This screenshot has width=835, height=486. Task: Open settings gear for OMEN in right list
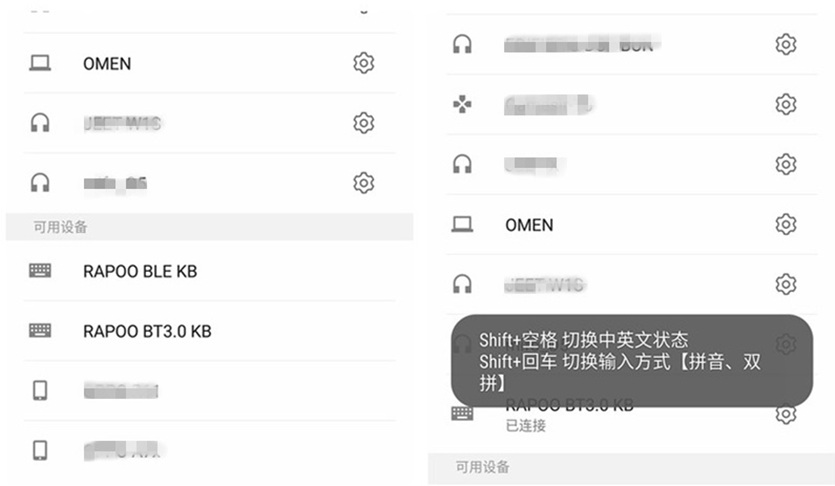point(786,224)
